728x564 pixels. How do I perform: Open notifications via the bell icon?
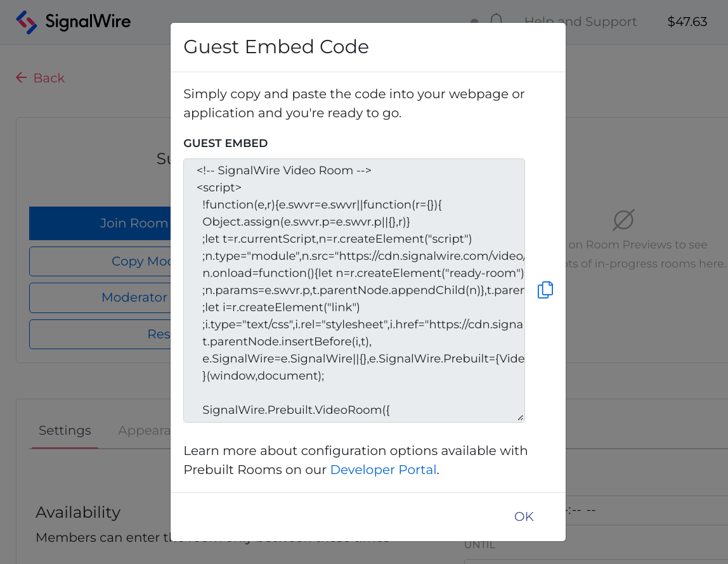pos(497,20)
